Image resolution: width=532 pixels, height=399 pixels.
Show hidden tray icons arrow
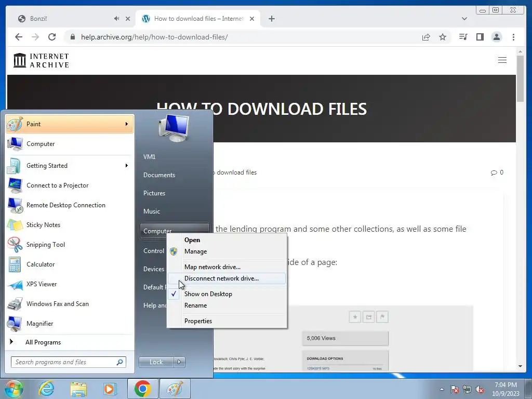[x=442, y=389]
